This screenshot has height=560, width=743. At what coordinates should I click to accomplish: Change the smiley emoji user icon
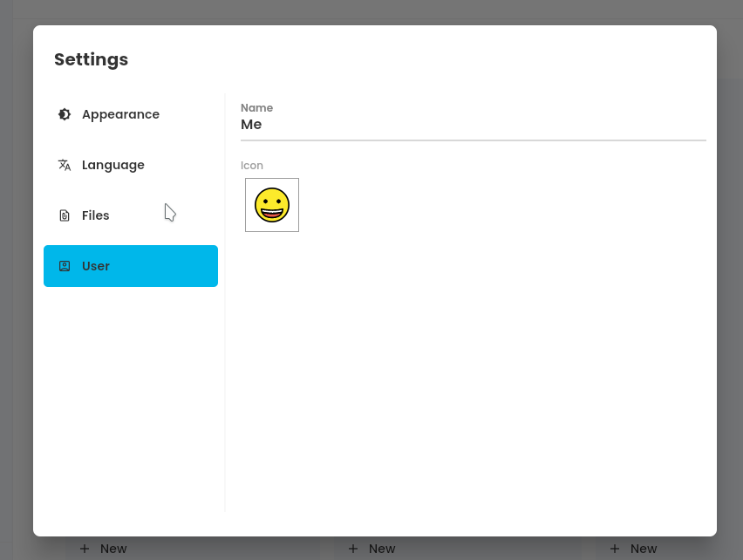pyautogui.click(x=272, y=205)
